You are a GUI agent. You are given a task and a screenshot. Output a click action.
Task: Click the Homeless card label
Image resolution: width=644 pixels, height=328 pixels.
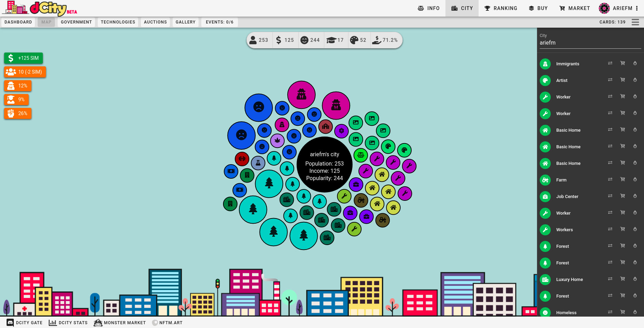tap(566, 313)
